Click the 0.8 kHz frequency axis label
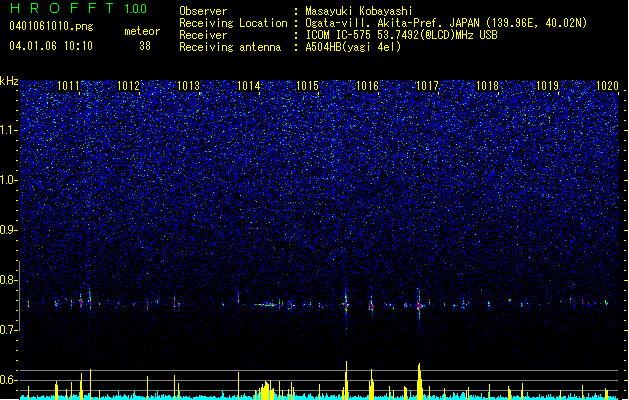This screenshot has width=629, height=400. click(9, 280)
